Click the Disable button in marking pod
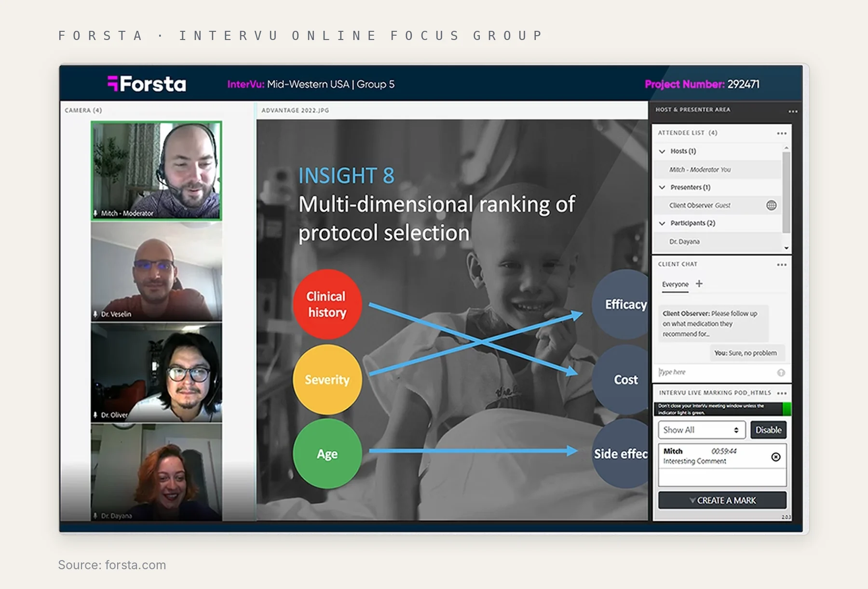 pyautogui.click(x=768, y=430)
